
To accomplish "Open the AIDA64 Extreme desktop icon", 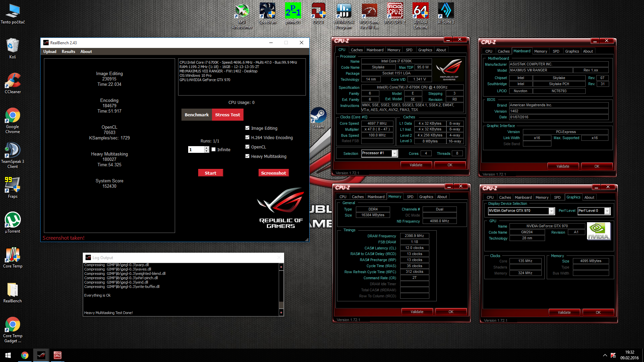I will click(x=420, y=16).
